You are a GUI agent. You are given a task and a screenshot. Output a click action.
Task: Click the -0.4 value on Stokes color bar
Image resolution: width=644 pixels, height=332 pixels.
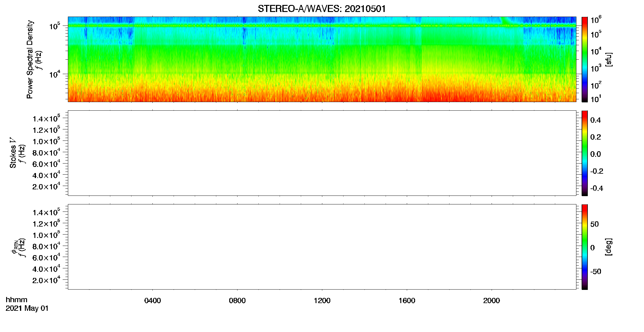(x=597, y=188)
